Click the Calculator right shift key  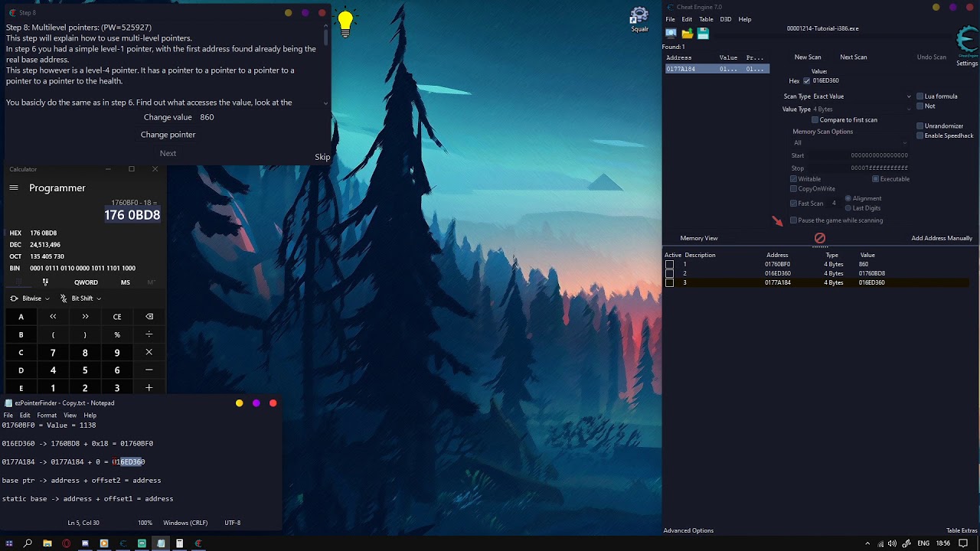[85, 316]
